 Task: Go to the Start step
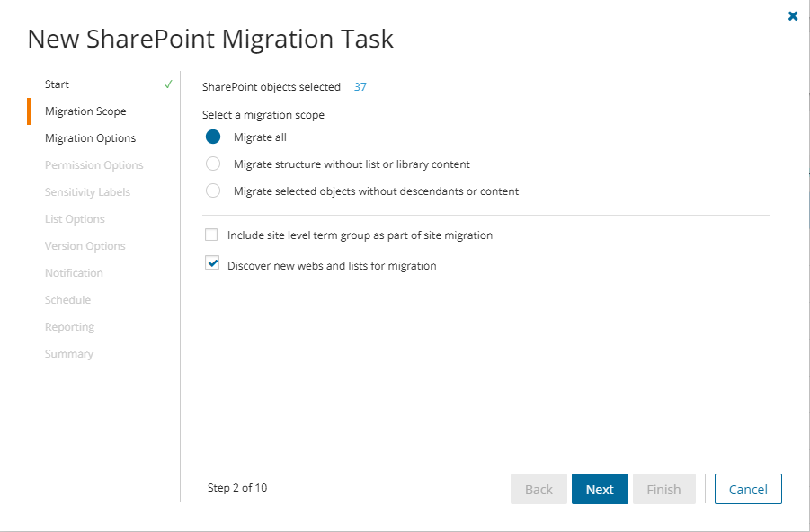(57, 84)
